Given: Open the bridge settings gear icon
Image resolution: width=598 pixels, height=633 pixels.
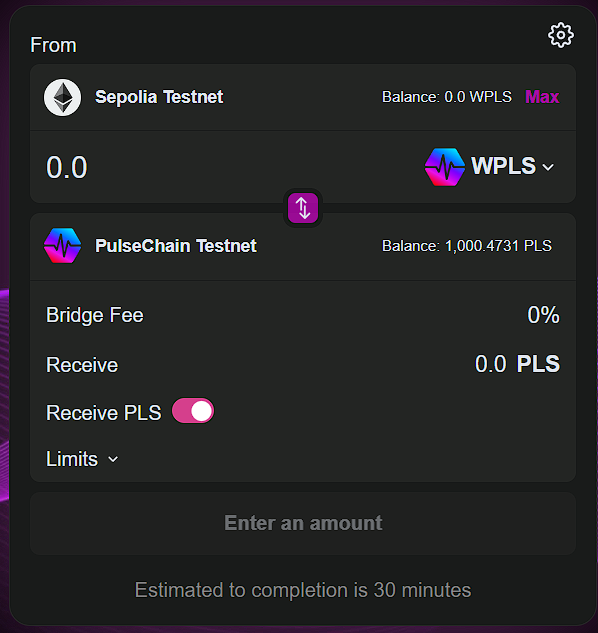Looking at the screenshot, I should pos(560,36).
